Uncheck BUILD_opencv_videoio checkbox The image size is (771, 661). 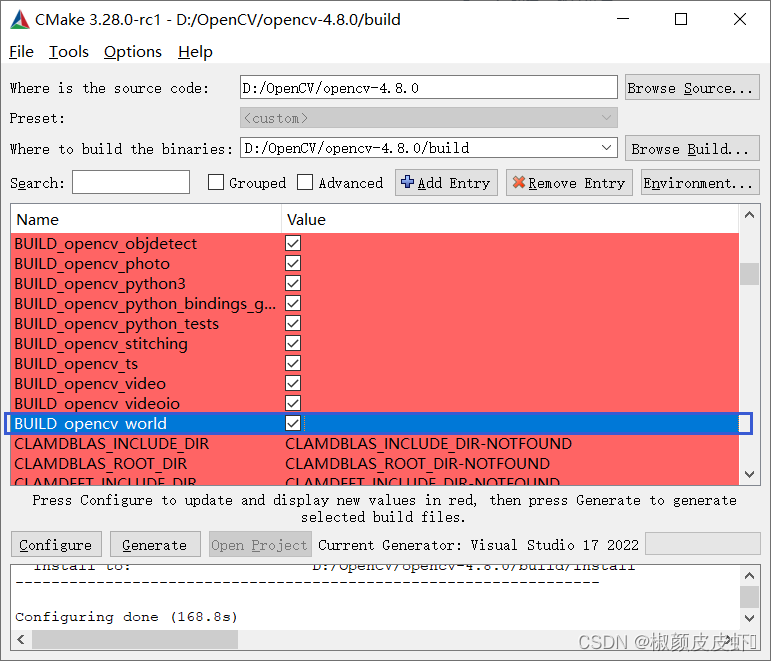(293, 404)
